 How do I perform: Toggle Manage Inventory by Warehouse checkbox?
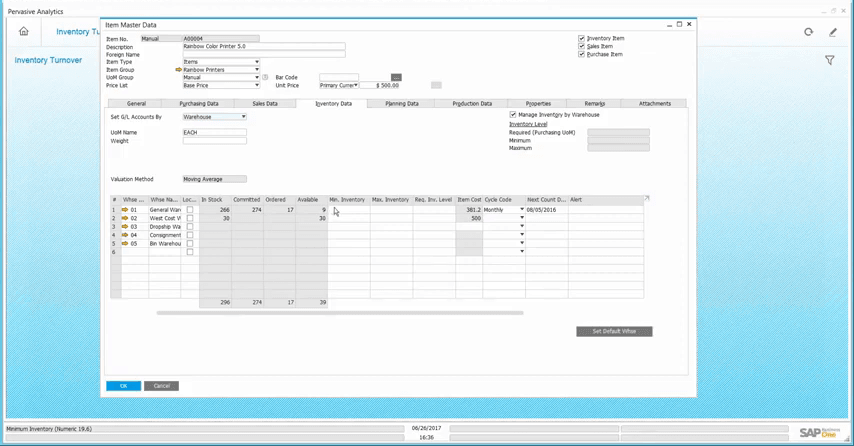tap(513, 115)
